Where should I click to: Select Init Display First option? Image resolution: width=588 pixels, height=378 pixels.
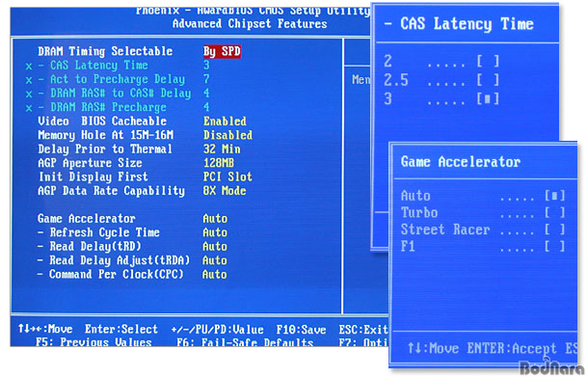pos(93,177)
